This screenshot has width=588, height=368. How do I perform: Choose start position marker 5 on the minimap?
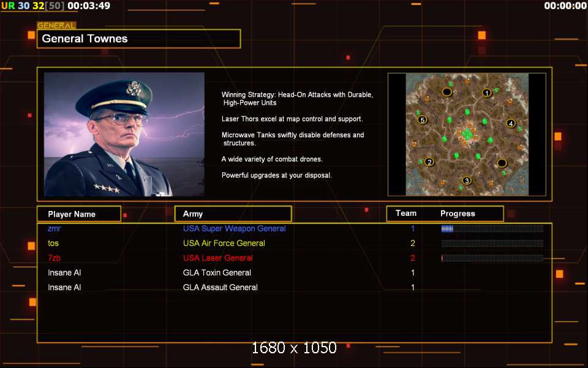coord(422,120)
